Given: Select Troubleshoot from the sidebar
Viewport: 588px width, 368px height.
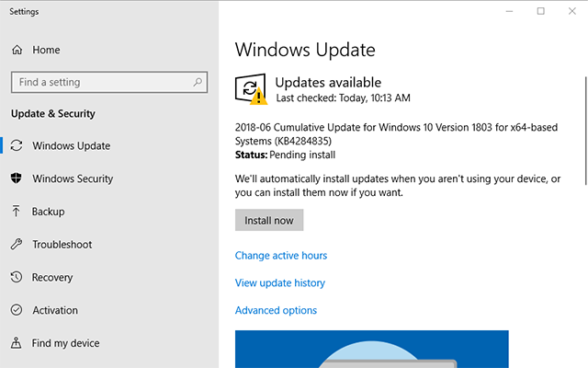Looking at the screenshot, I should (62, 245).
